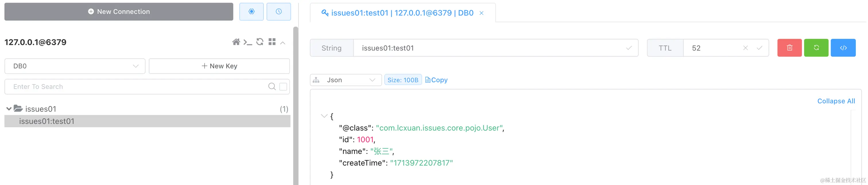868x185 pixels.
Task: Open the Json format dropdown
Action: (346, 80)
